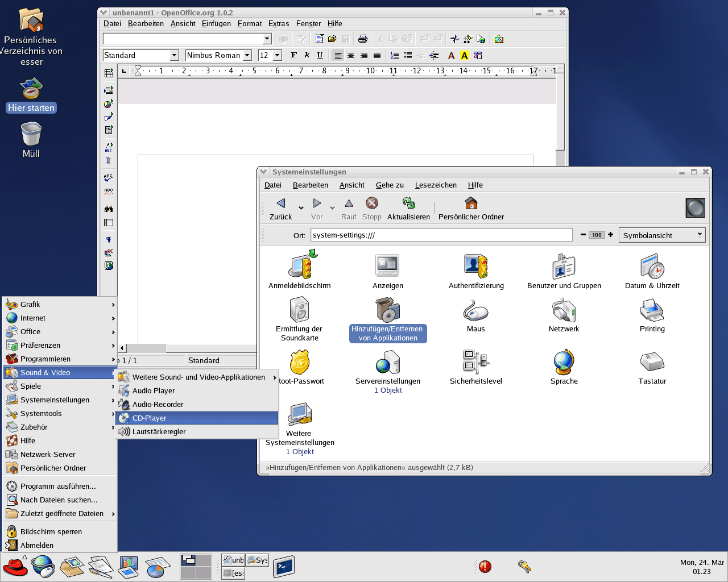The image size is (728, 582).
Task: Open the Nimbus Roman font dropdown
Action: pyautogui.click(x=247, y=55)
